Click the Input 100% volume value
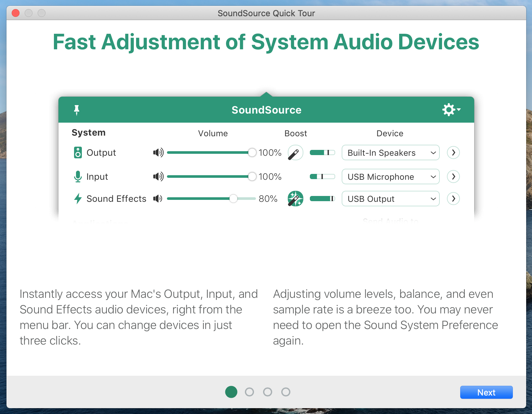Screen dimensions: 532x414 (x=270, y=177)
